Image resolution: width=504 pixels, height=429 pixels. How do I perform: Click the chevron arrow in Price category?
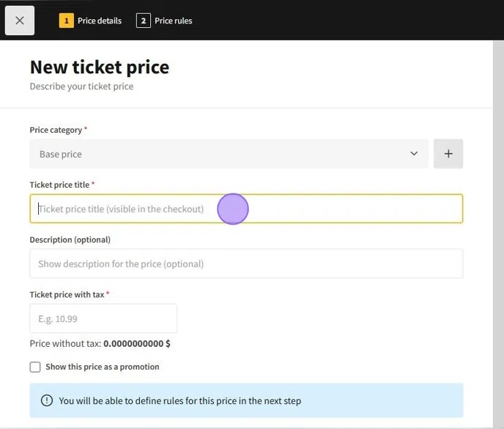[414, 154]
